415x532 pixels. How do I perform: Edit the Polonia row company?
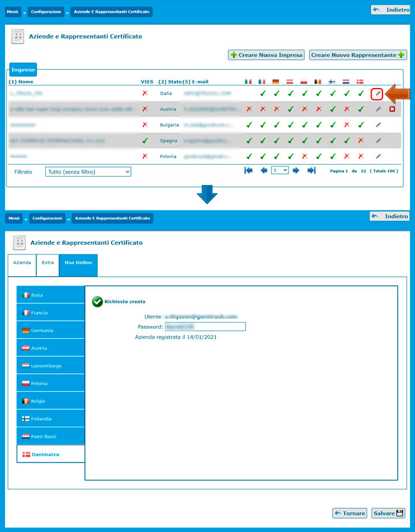[378, 156]
